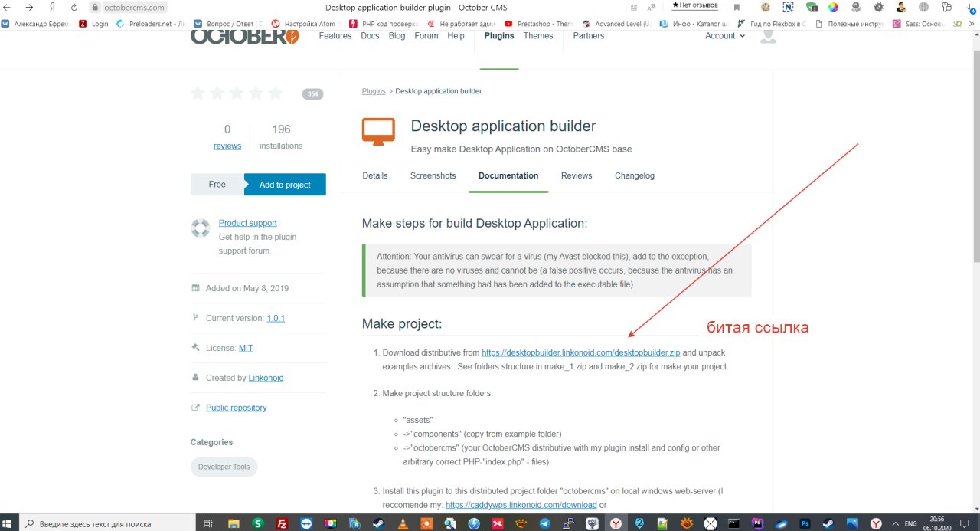980x531 pixels.
Task: Open the 'Prestashop - Them' bookmark
Action: pos(539,24)
